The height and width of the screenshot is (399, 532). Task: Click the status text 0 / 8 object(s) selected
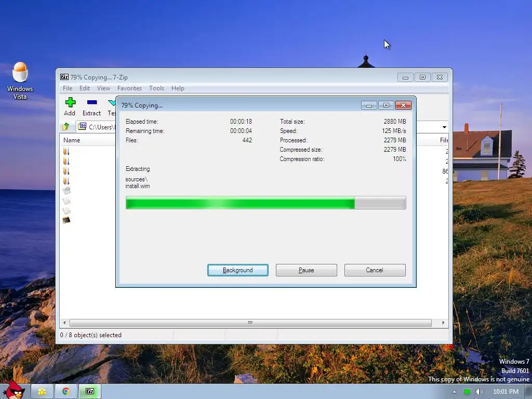[90, 335]
